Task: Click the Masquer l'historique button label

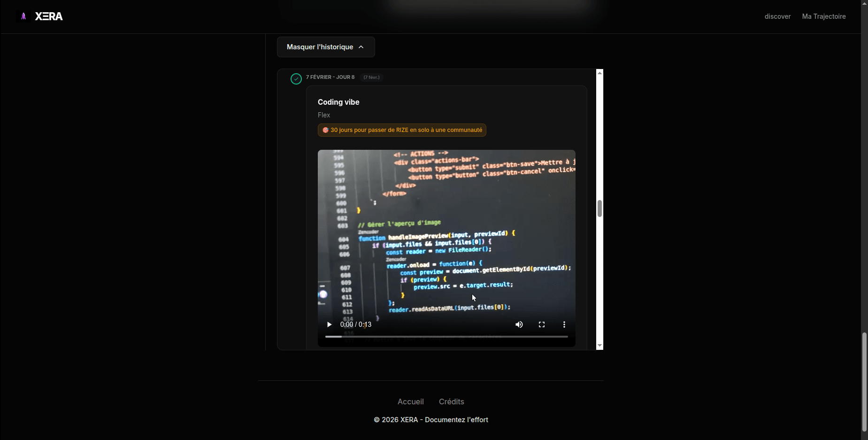Action: coord(320,47)
